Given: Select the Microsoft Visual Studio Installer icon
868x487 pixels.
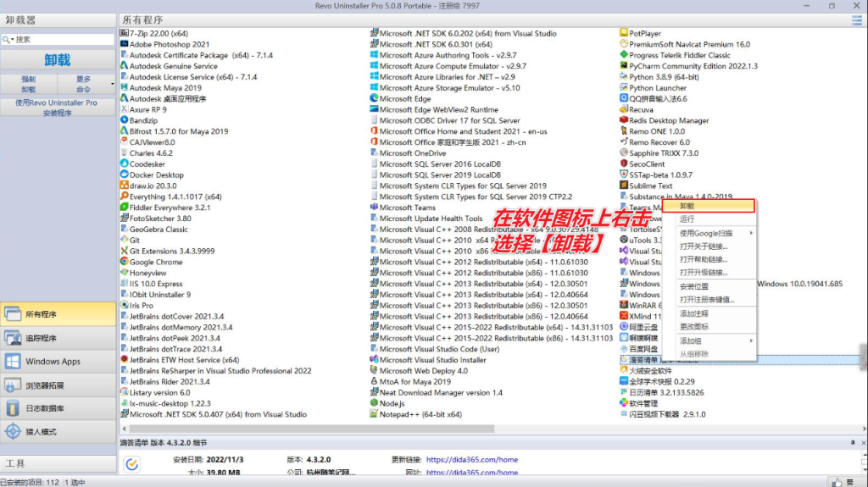Looking at the screenshot, I should click(x=374, y=360).
